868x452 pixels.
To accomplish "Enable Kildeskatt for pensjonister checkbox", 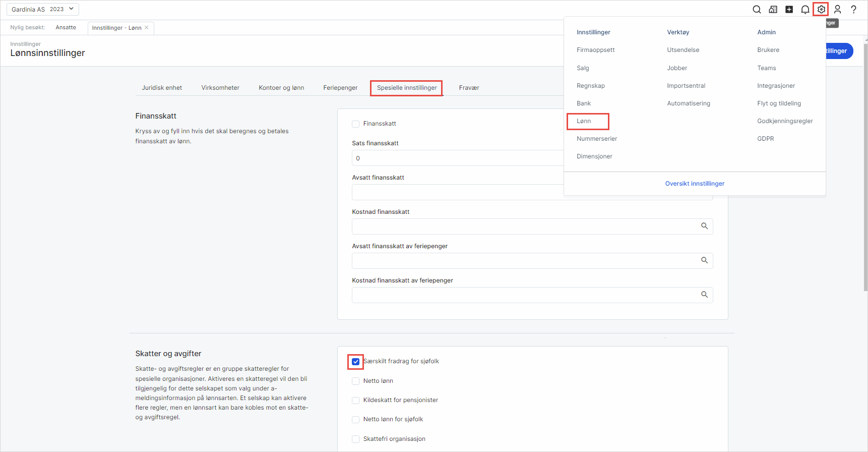I will [x=356, y=401].
